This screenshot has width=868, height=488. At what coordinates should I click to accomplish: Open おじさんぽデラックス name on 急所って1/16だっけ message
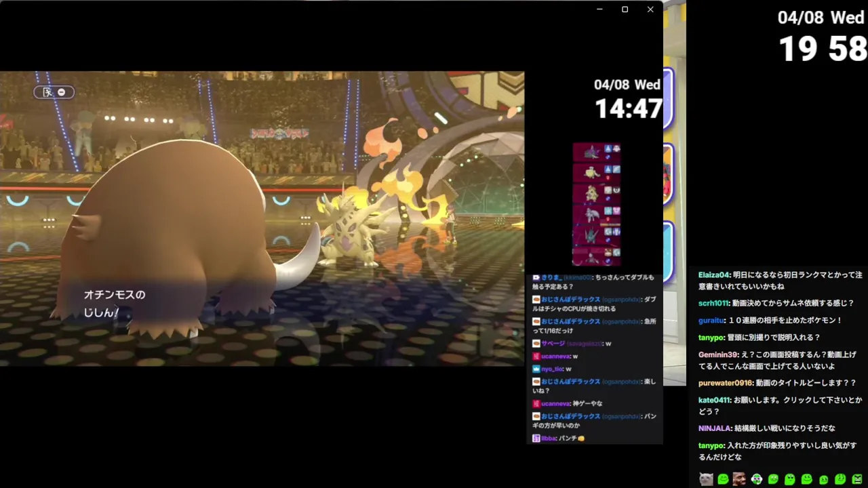(x=570, y=321)
